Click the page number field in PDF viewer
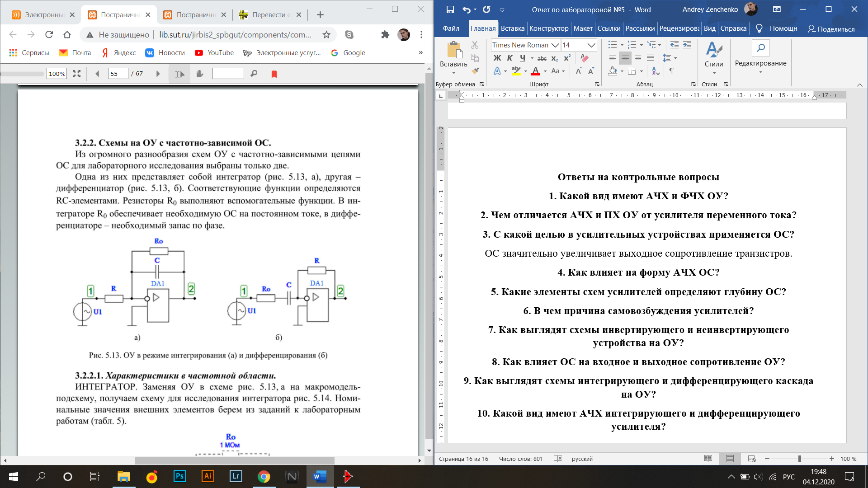Screen dimensions: 868x488 118,74
